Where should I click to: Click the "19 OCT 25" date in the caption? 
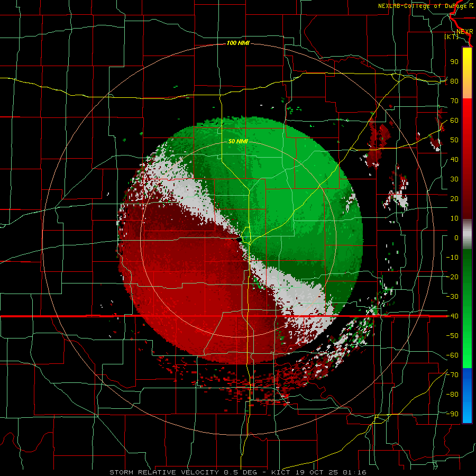[x=317, y=472]
